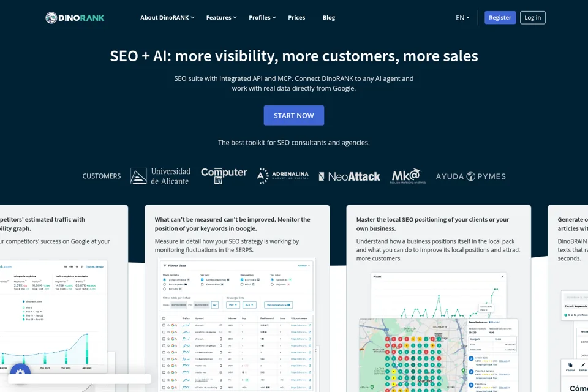Image resolution: width=588 pixels, height=392 pixels.
Task: Click the DinoRANK logo
Action: [x=75, y=18]
